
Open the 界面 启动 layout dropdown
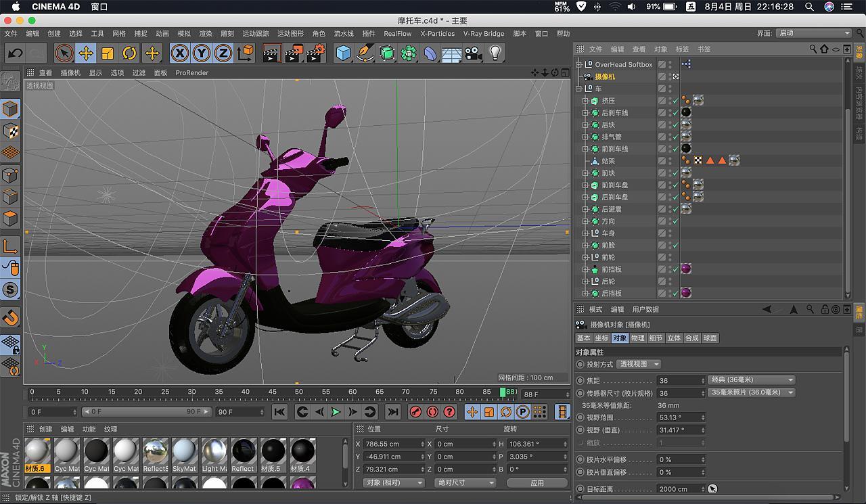pos(813,33)
